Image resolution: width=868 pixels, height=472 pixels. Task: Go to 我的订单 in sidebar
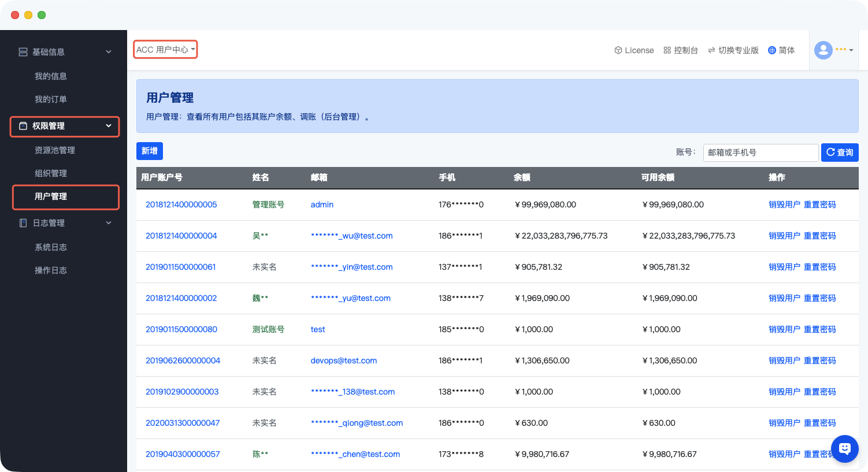51,99
